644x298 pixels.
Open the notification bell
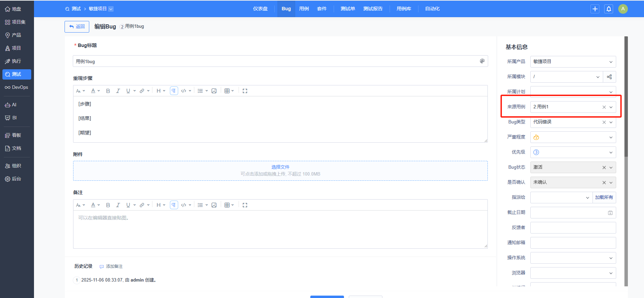pyautogui.click(x=609, y=9)
